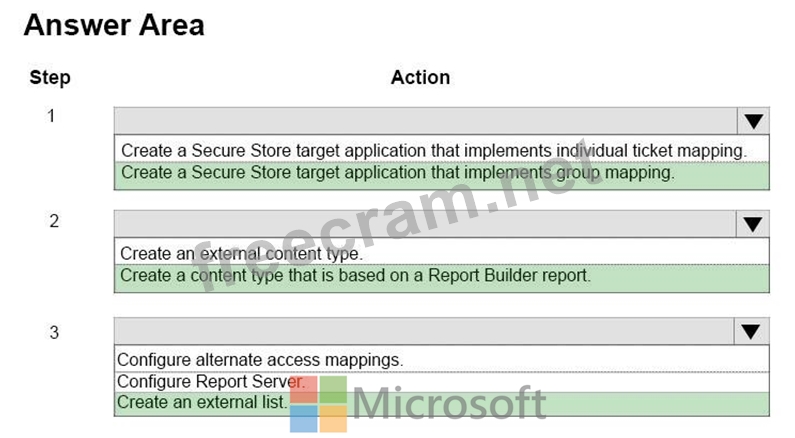
Task: Click the Step 1 combo box field
Action: pyautogui.click(x=427, y=121)
